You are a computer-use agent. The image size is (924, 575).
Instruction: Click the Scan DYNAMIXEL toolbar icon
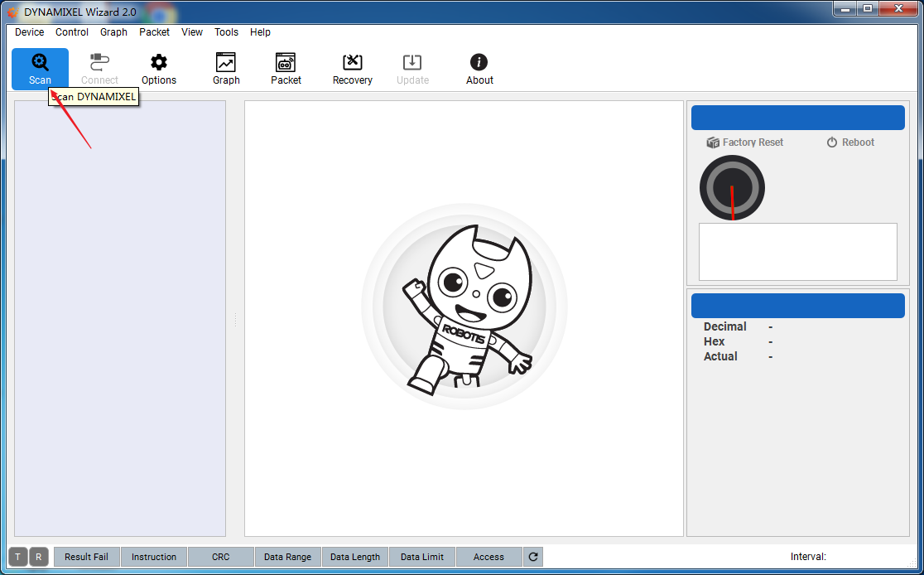[40, 69]
